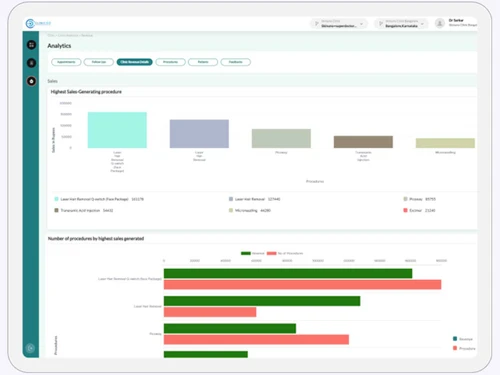Click the Sales section label
The height and width of the screenshot is (375, 500).
pos(52,81)
